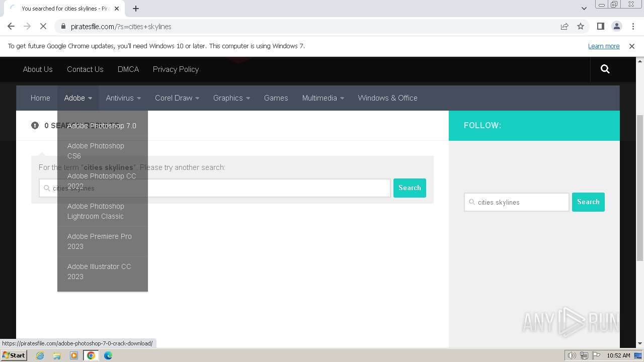Focus the sidebar search input field

[x=517, y=202]
